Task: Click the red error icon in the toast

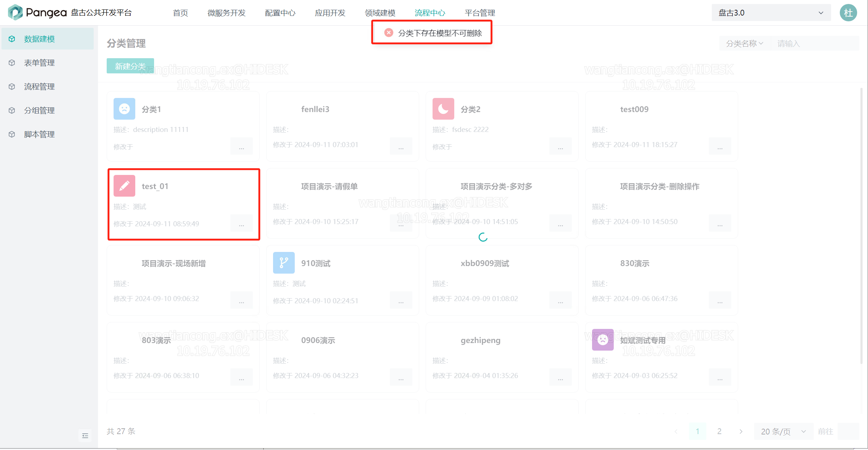Action: [389, 33]
